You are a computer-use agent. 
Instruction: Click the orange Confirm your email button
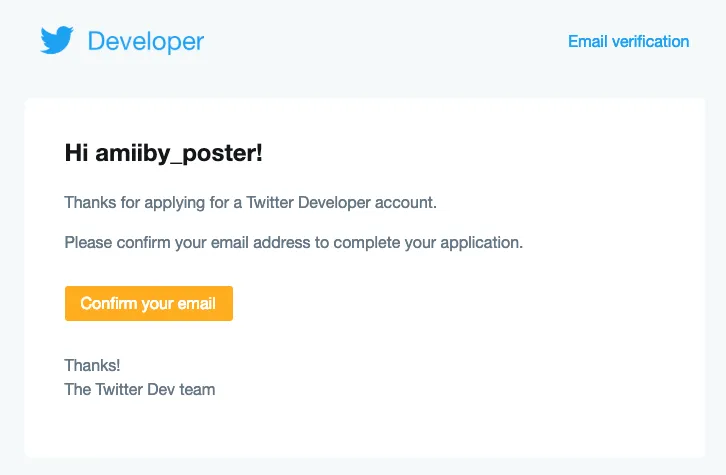point(149,303)
